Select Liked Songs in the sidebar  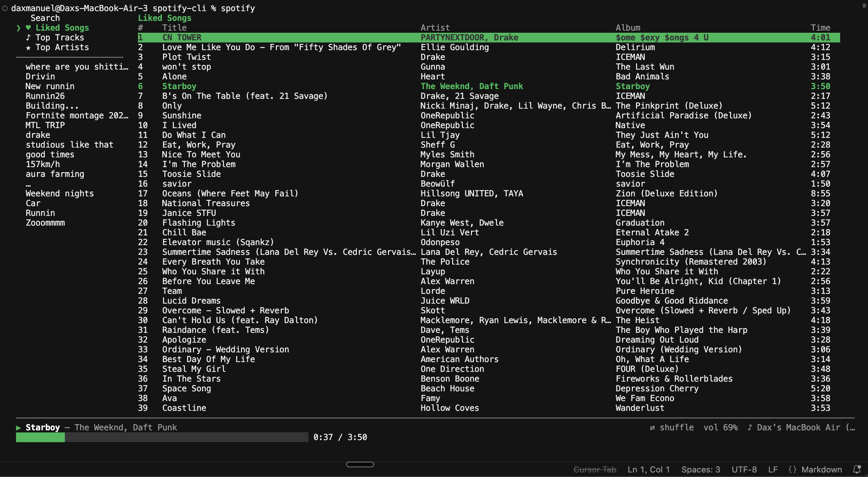tap(62, 28)
